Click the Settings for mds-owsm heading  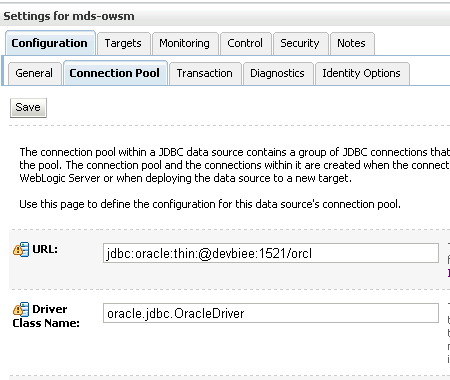pyautogui.click(x=69, y=16)
